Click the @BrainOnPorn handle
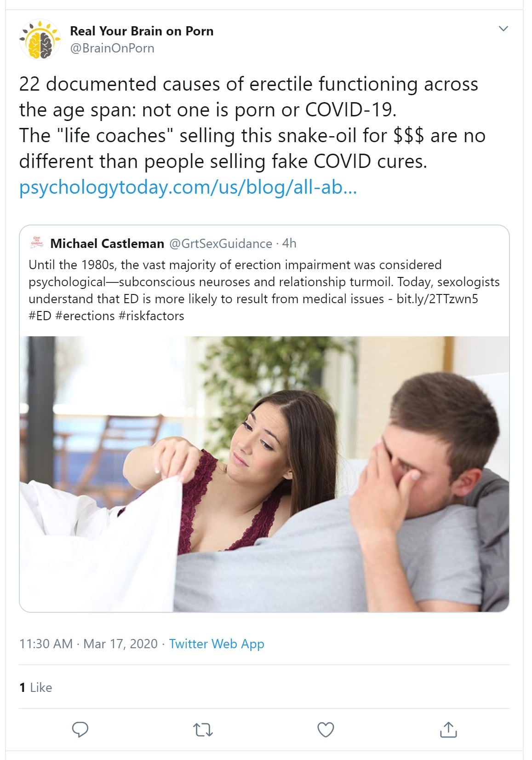This screenshot has height=760, width=532. [112, 48]
